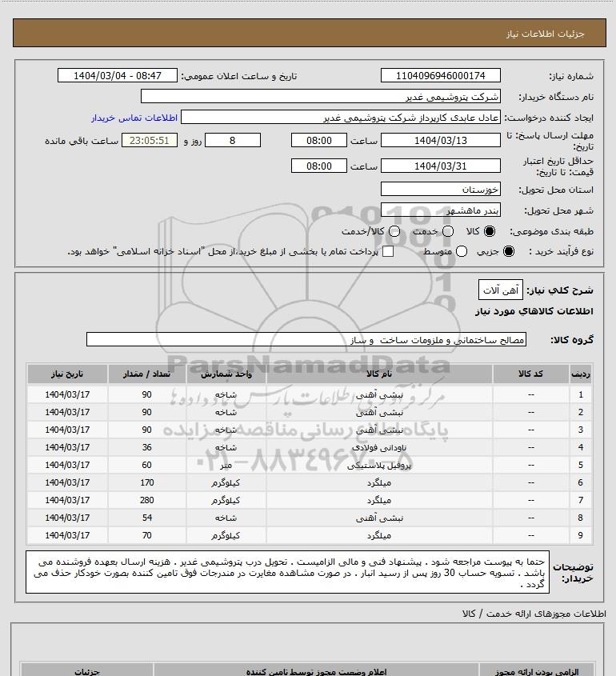Click the جزئیات column header in permits table
Image resolution: width=616 pixels, height=676 pixels.
[x=87, y=671]
